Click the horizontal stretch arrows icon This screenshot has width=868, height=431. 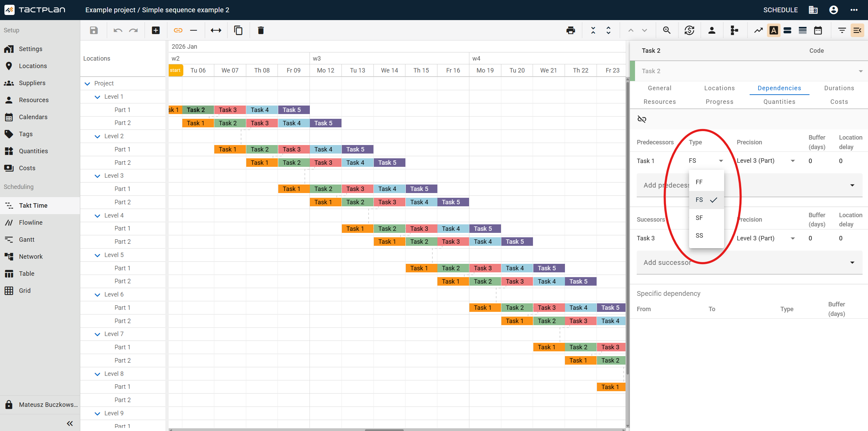coord(216,30)
